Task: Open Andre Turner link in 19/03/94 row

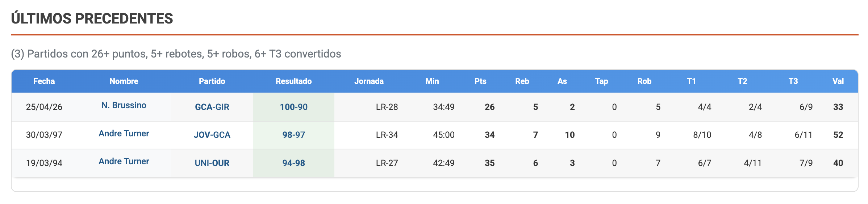Action: (124, 161)
